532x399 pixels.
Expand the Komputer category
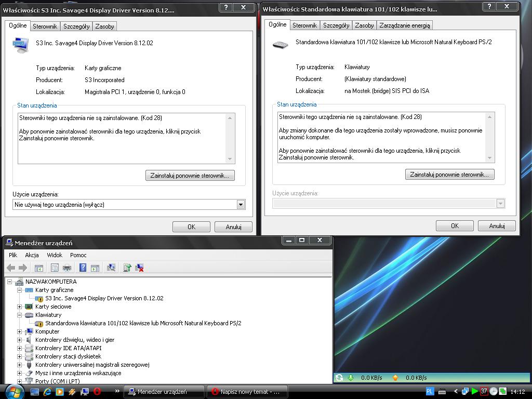(19, 331)
